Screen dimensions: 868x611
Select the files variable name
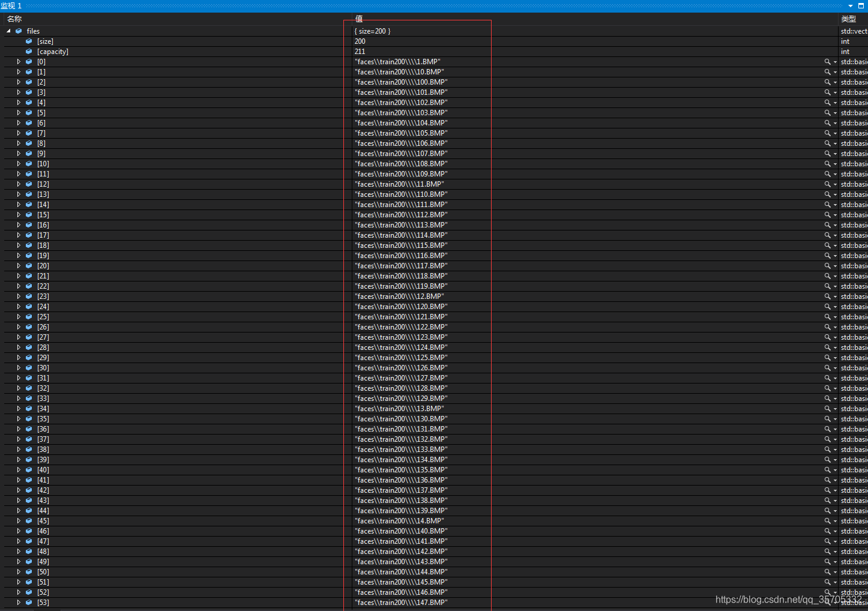(33, 31)
